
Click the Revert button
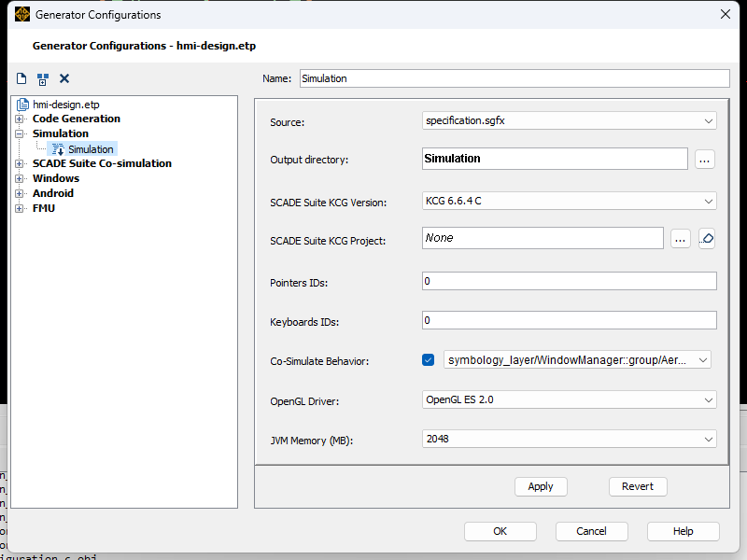(x=638, y=486)
